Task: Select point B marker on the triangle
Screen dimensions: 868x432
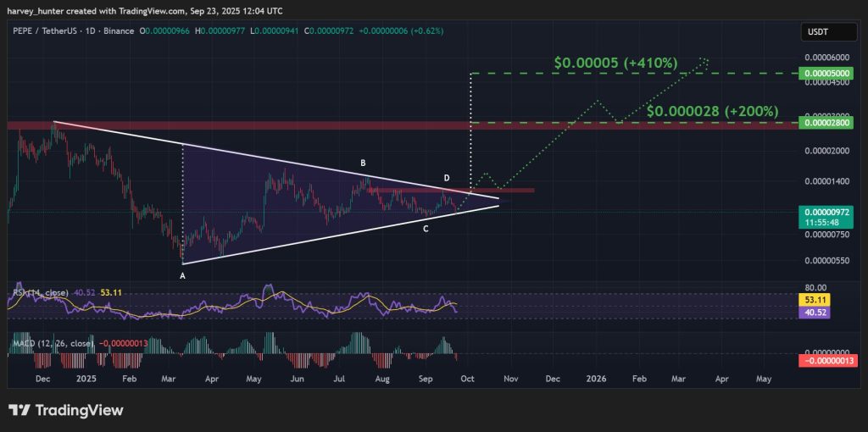Action: (363, 163)
